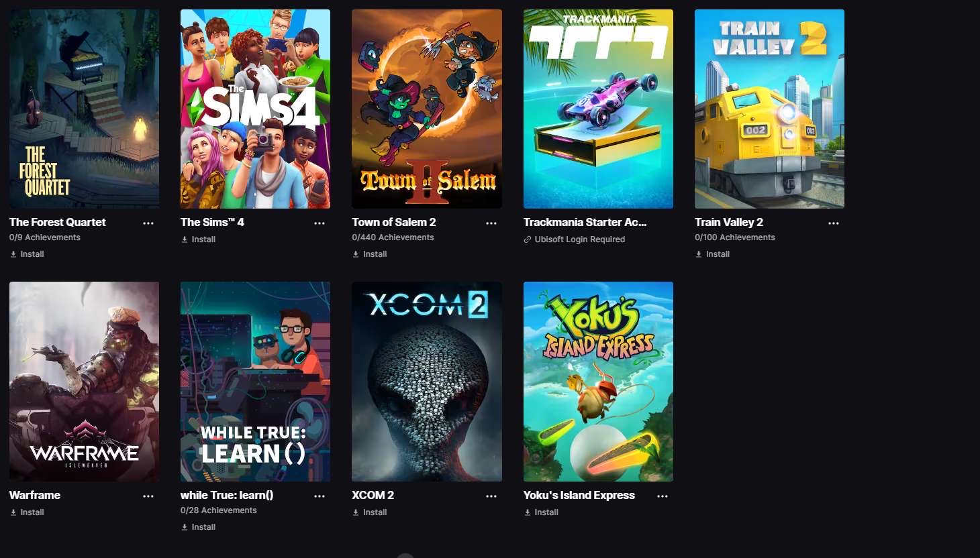Select the Trackmania cover art thumbnail

[598, 109]
